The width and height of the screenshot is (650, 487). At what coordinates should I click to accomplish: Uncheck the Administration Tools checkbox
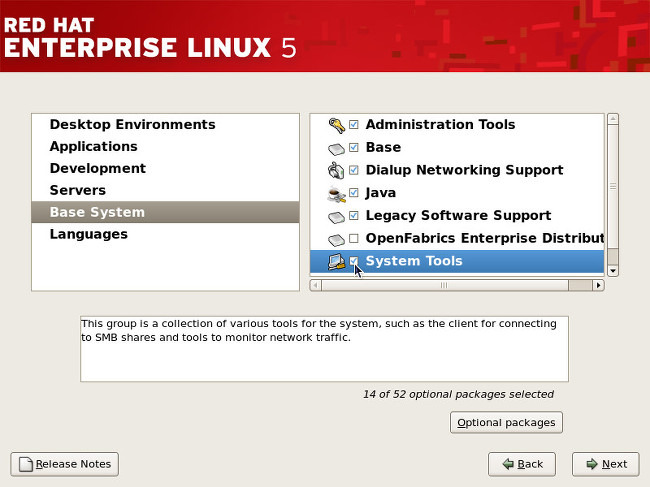click(x=354, y=124)
